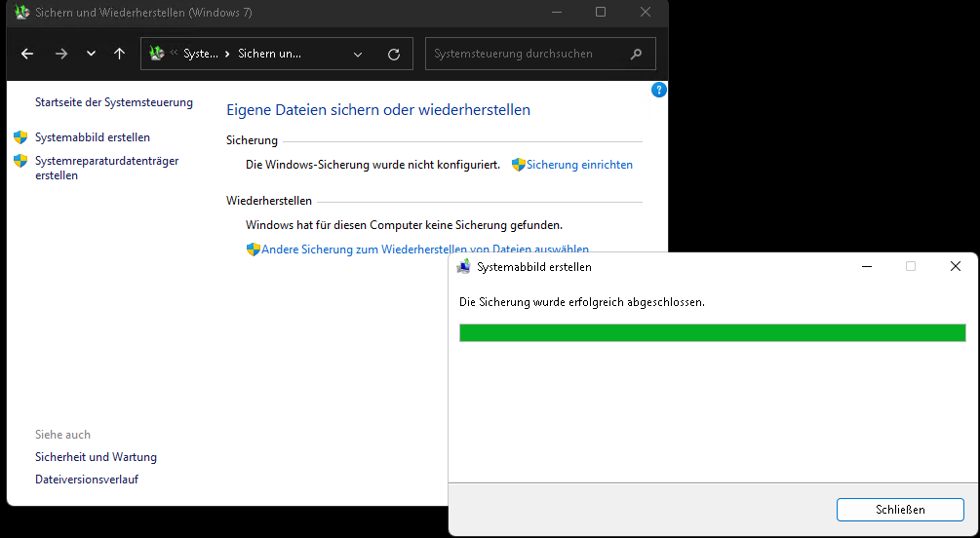Click the green backup progress bar
The height and width of the screenshot is (538, 980).
(713, 332)
